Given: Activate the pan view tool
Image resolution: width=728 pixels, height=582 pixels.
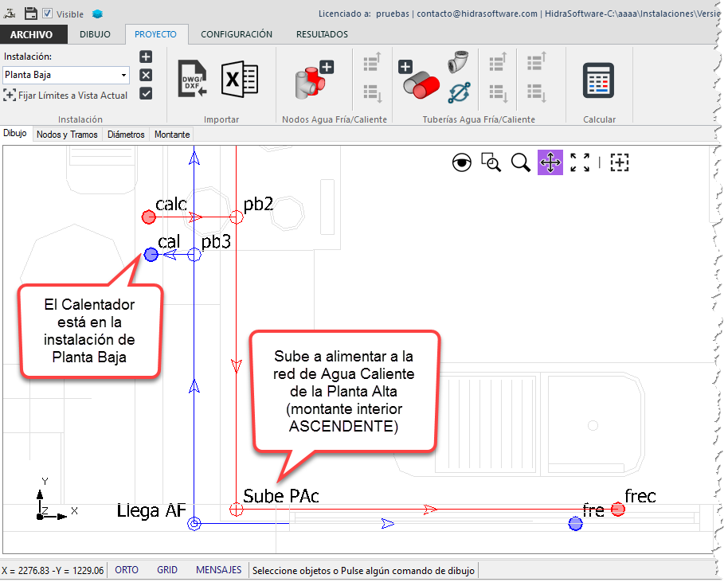Looking at the screenshot, I should 550,162.
